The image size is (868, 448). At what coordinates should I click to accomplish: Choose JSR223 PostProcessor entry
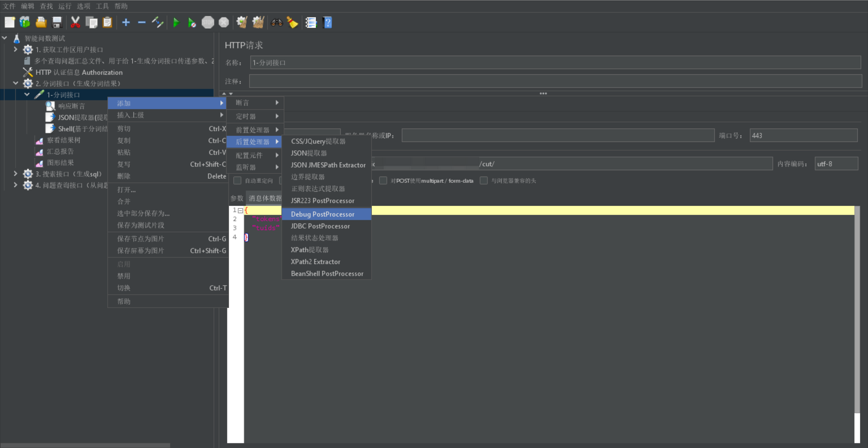(326, 201)
